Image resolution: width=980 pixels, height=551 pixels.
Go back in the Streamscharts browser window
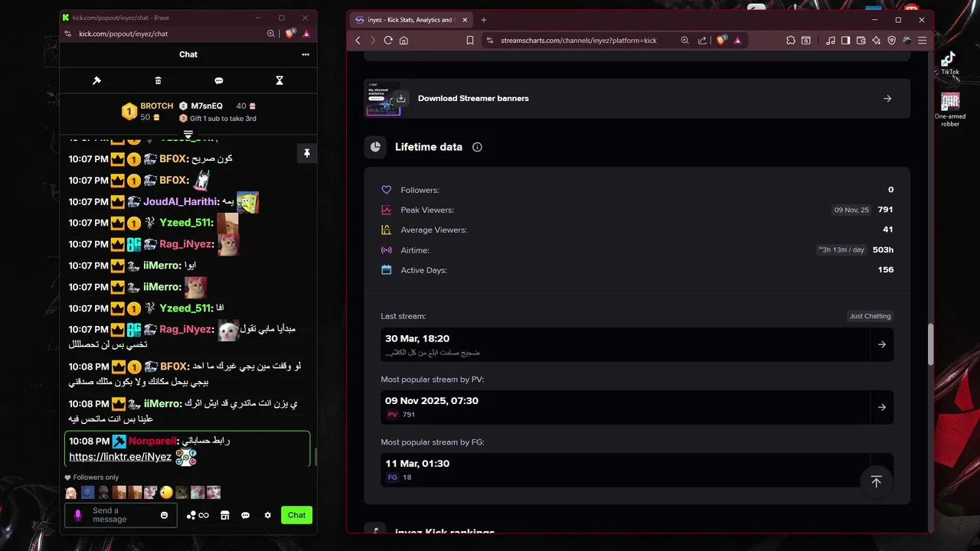(358, 41)
